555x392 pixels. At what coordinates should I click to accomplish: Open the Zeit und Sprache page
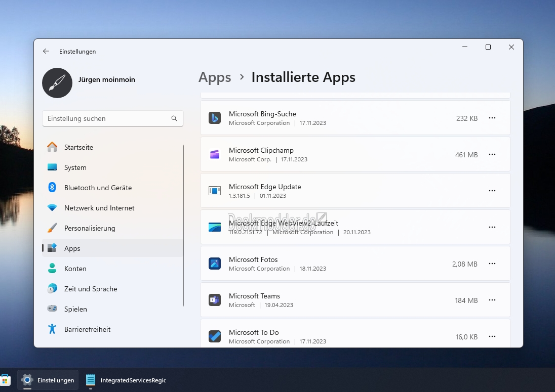(x=112, y=288)
